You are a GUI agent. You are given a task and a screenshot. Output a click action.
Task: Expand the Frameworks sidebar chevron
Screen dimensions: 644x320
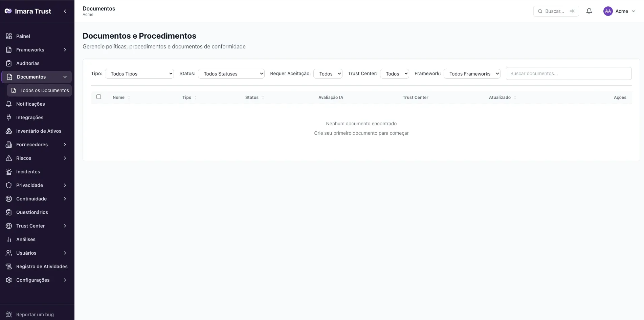pos(65,50)
